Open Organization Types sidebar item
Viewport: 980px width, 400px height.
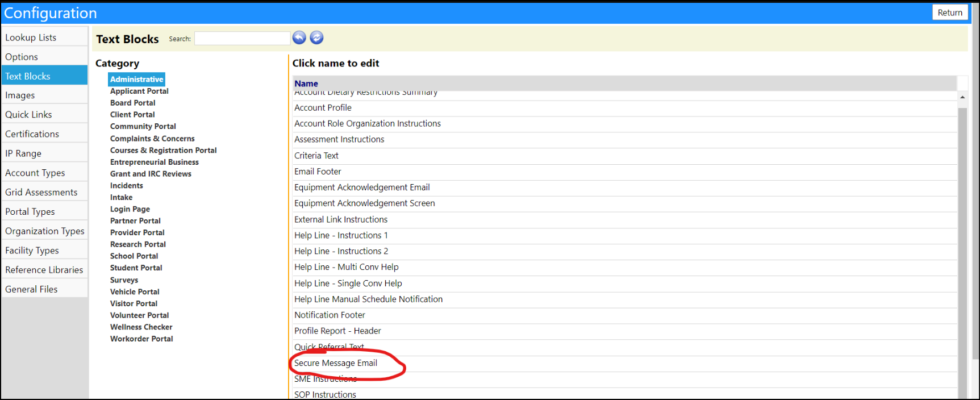click(x=44, y=231)
